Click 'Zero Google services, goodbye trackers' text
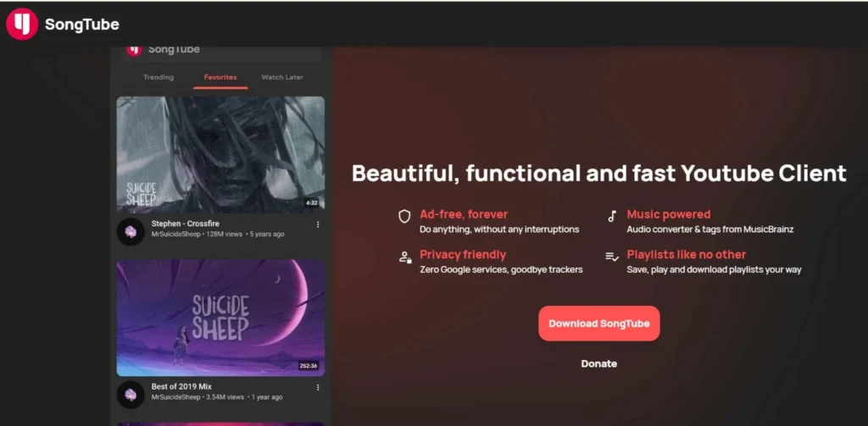This screenshot has height=426, width=868. (501, 269)
